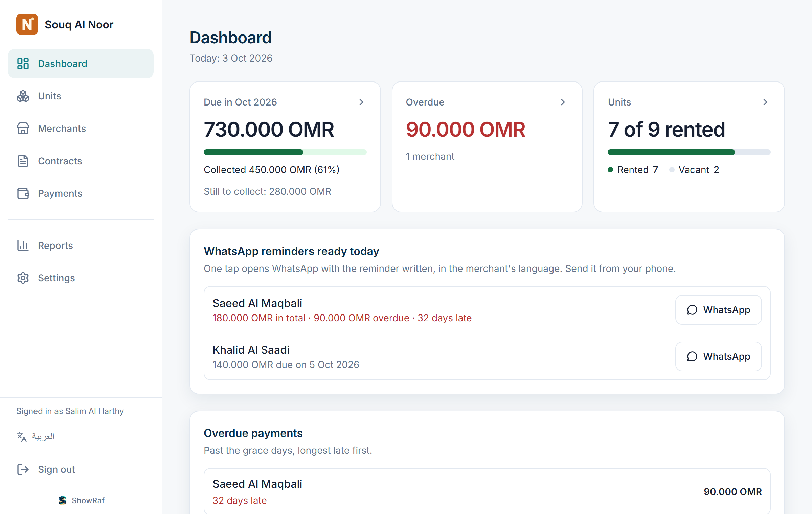Click the green Rented legend dot
This screenshot has height=514, width=812.
click(610, 170)
